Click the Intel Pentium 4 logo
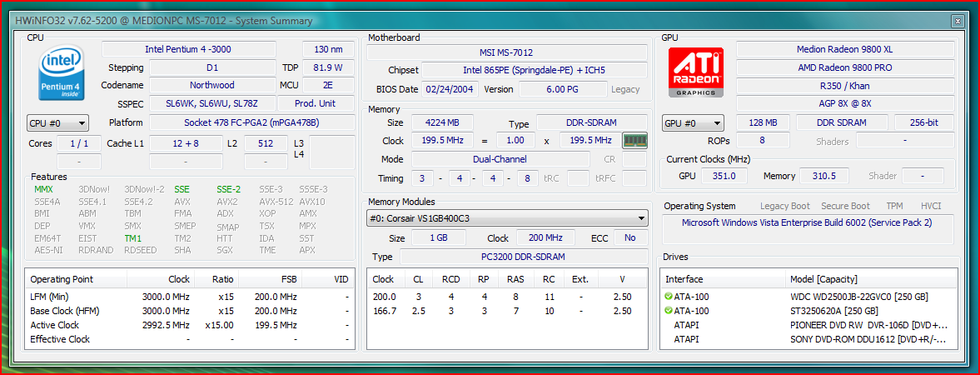The image size is (980, 375). coord(63,74)
